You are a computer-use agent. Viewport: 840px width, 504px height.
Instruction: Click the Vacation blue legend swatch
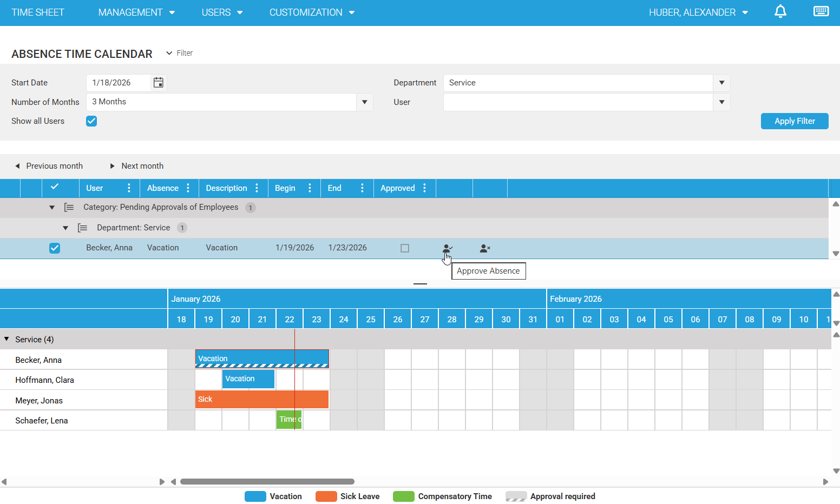[255, 496]
